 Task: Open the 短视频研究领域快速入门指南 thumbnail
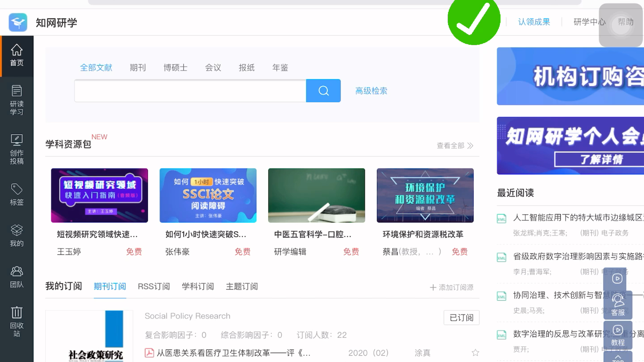tap(99, 195)
